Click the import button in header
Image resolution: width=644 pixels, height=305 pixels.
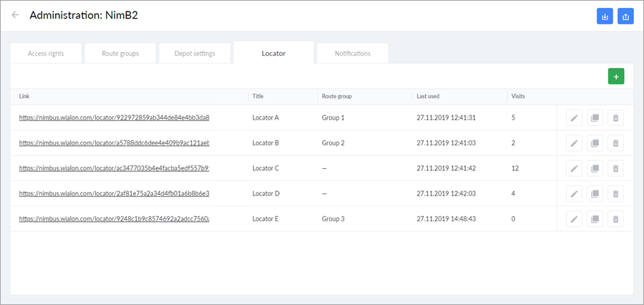pyautogui.click(x=605, y=16)
